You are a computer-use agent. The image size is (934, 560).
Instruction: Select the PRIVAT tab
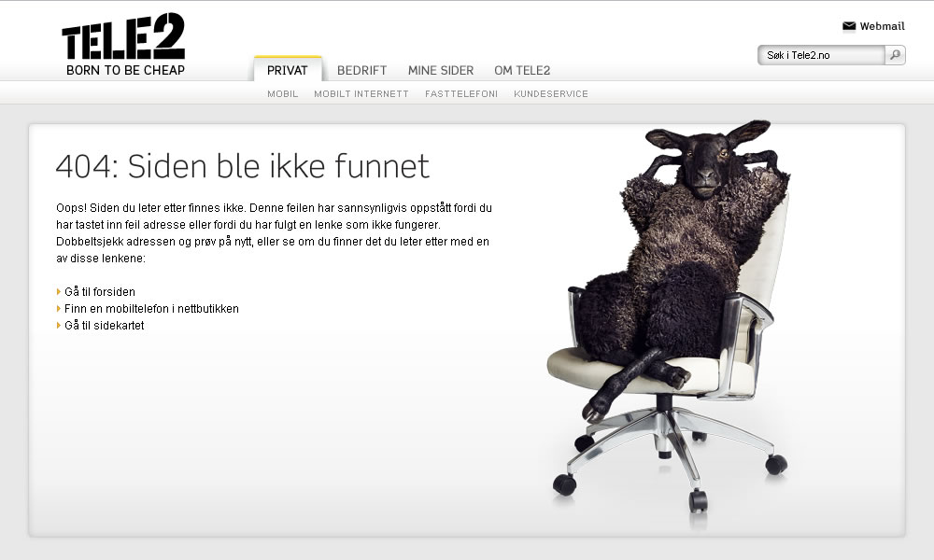(x=287, y=70)
